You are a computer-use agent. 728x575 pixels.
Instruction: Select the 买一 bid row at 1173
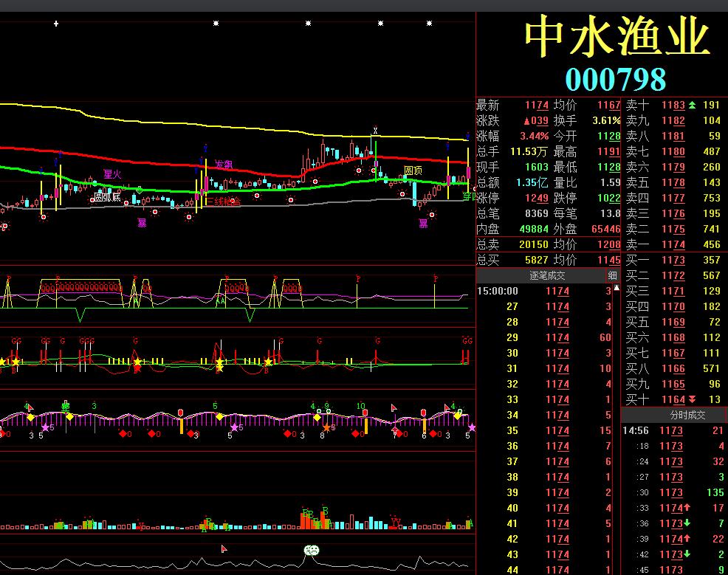coord(674,260)
